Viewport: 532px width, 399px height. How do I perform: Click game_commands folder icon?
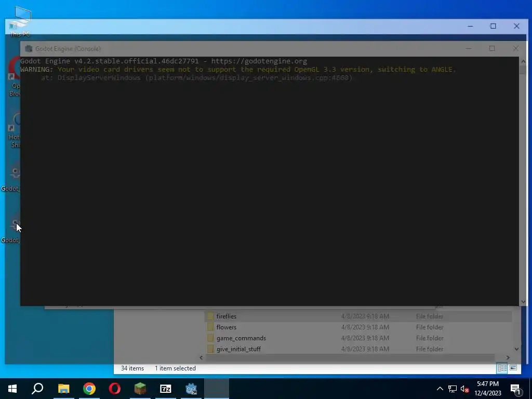point(210,338)
